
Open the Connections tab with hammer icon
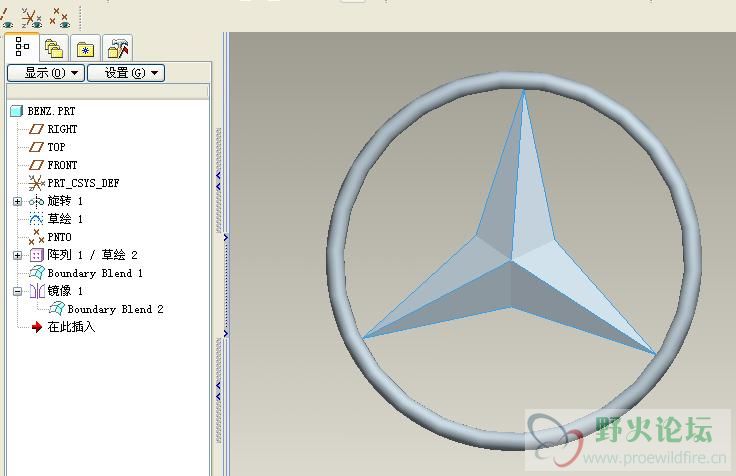[117, 48]
